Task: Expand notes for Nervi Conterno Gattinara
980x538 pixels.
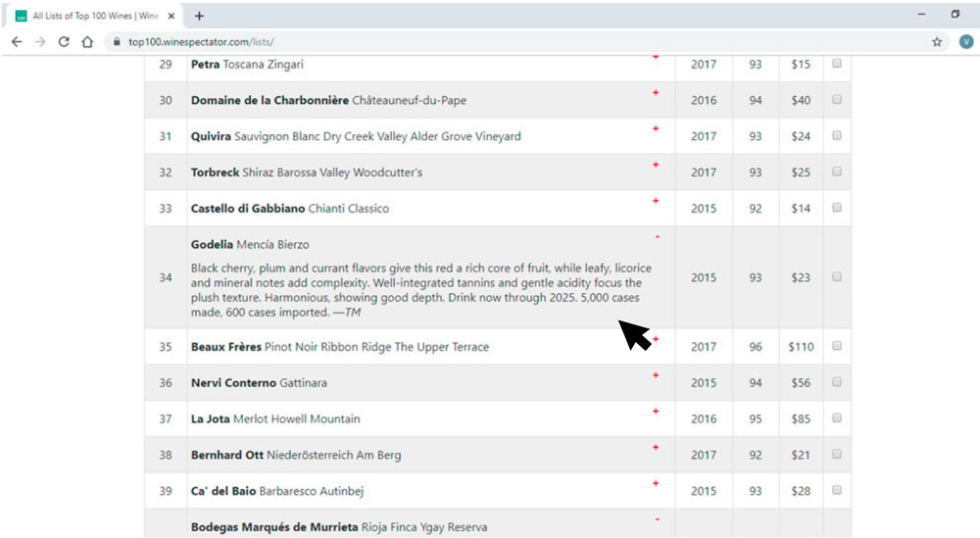Action: click(x=656, y=375)
